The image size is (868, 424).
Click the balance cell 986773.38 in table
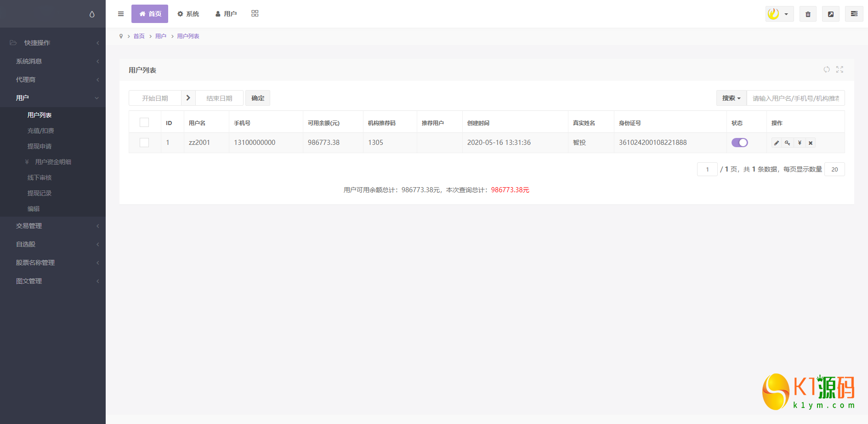[323, 143]
